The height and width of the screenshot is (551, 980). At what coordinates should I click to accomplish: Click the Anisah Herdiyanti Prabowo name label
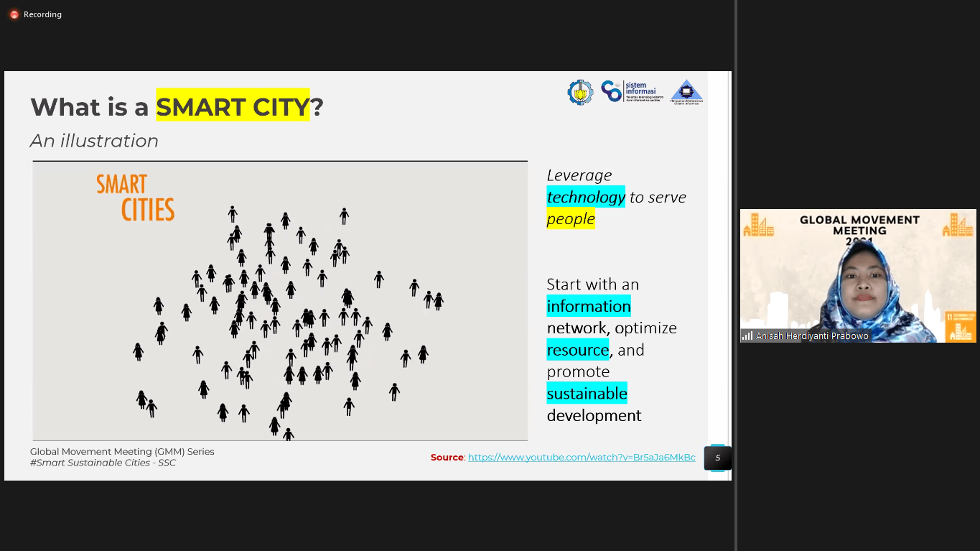[x=812, y=335]
